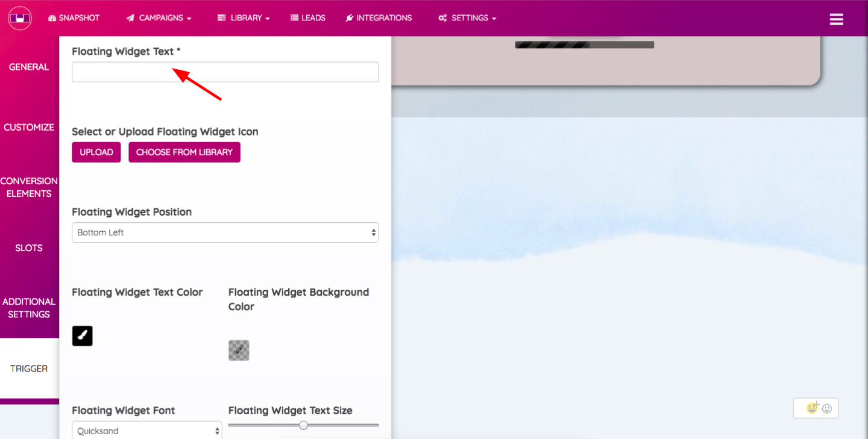Click the Upload button

(x=96, y=152)
